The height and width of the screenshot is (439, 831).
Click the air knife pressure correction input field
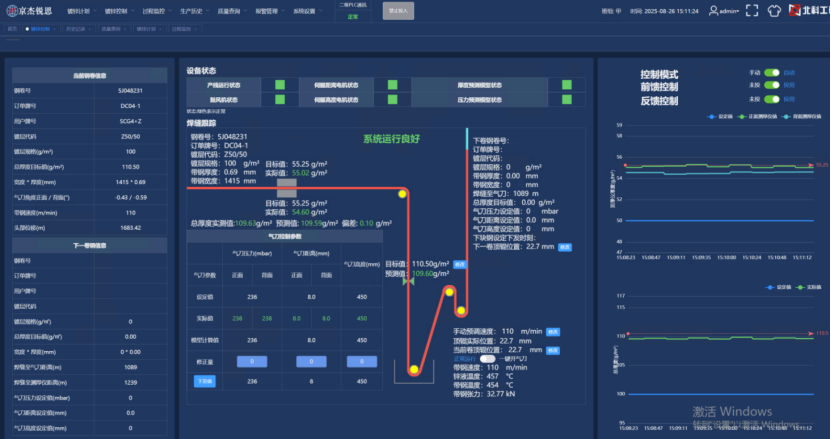[x=251, y=361]
